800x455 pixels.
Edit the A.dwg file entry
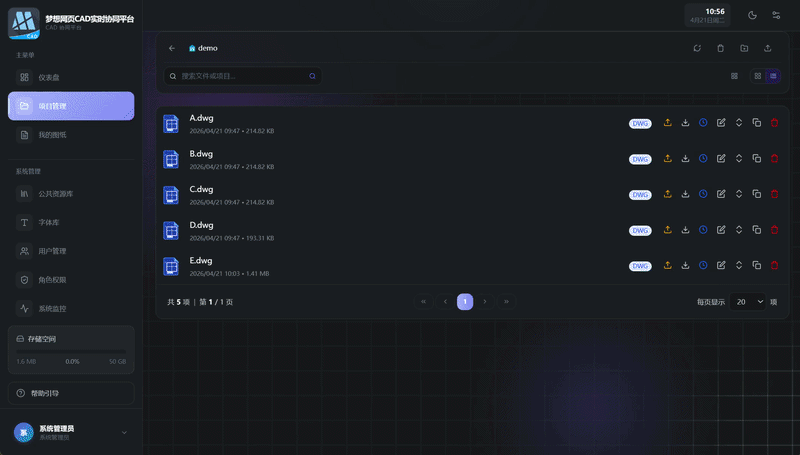click(721, 123)
